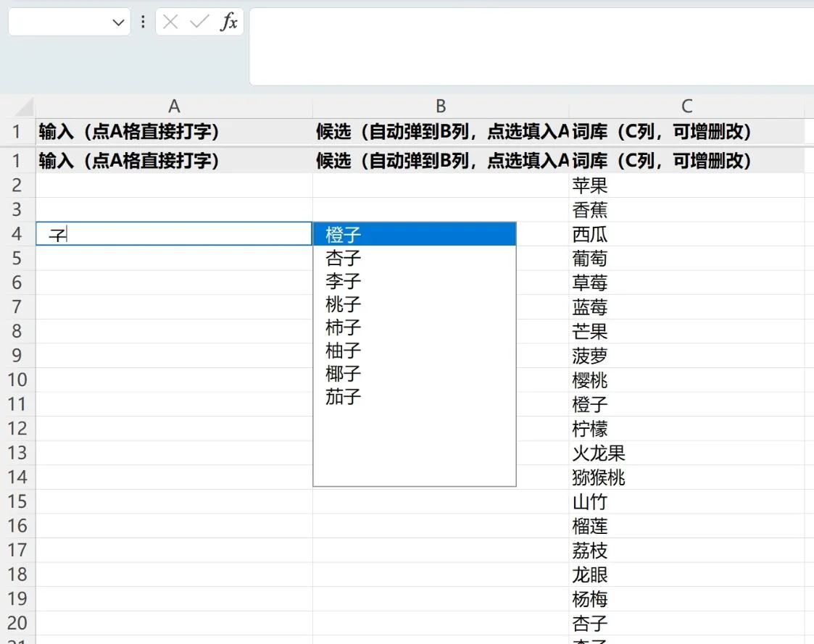This screenshot has width=814, height=644.
Task: Click the Select All corner triangle
Action: pos(25,107)
